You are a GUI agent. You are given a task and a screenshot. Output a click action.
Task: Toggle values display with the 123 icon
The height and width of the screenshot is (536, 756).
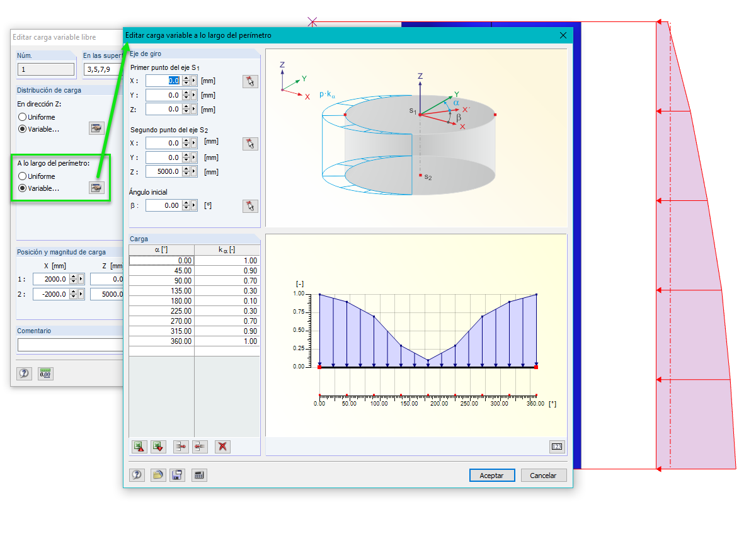coord(557,447)
